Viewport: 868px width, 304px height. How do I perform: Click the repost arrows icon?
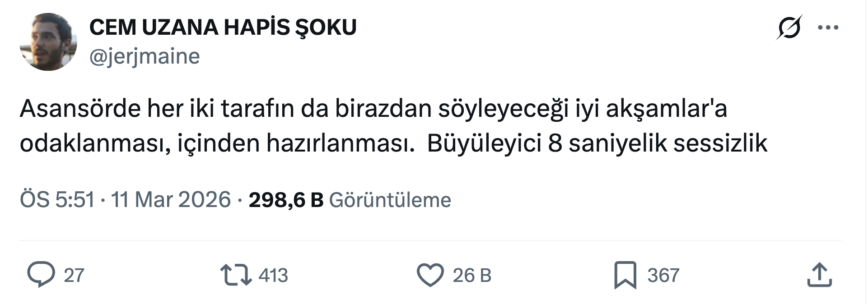[x=236, y=275]
